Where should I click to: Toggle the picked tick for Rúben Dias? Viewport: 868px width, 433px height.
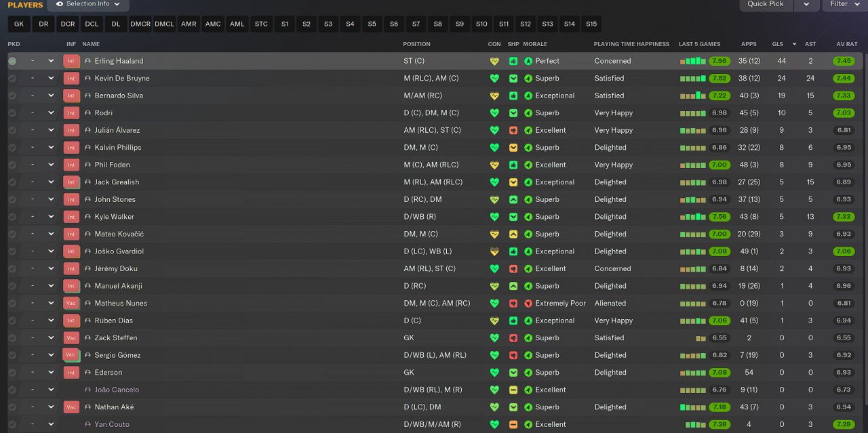pyautogui.click(x=12, y=321)
